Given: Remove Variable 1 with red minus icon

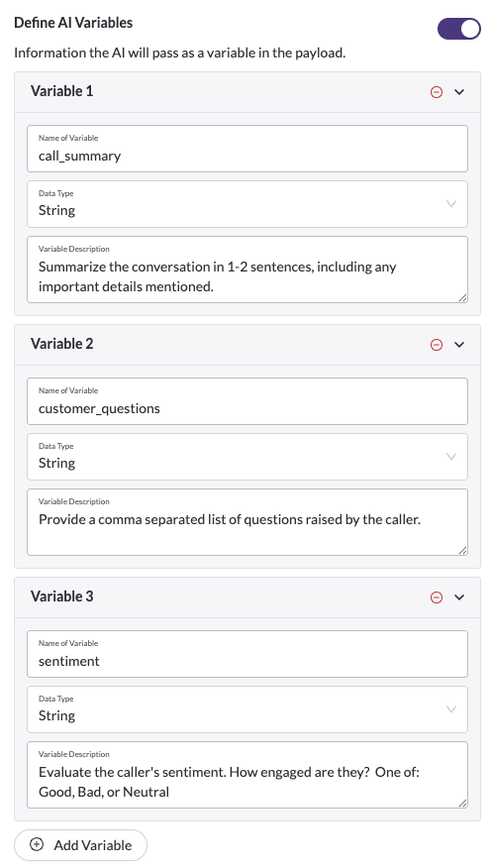Looking at the screenshot, I should (437, 92).
